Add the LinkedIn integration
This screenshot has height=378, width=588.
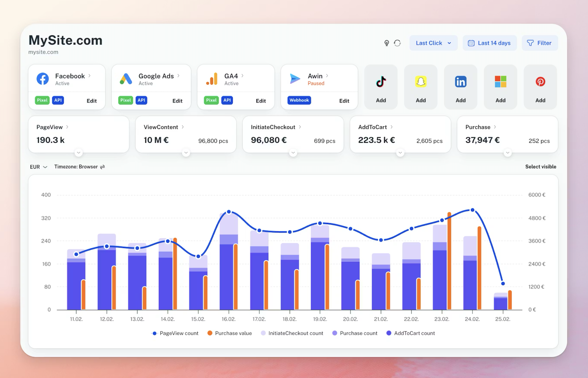coord(460,87)
